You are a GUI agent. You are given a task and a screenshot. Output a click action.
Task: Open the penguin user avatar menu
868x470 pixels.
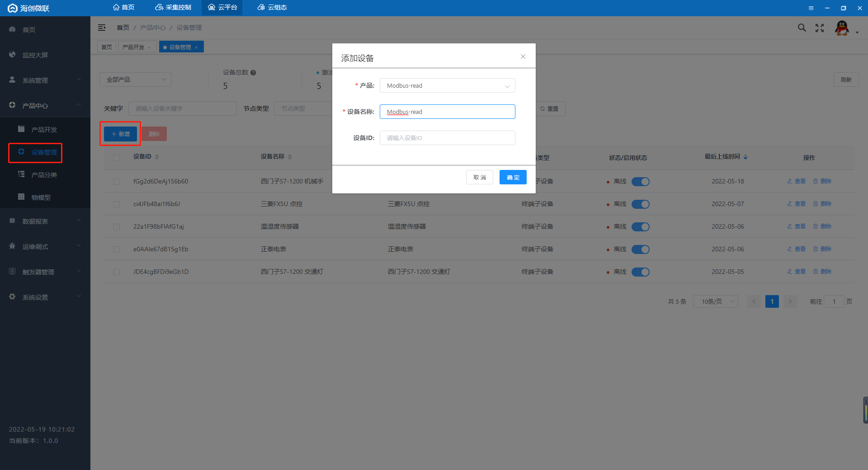(842, 28)
